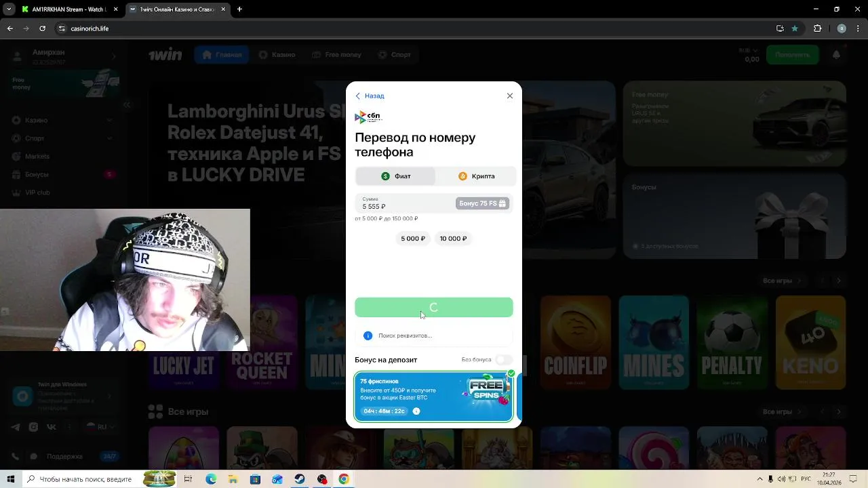This screenshot has height=488, width=868.
Task: Open info icon next to bonus timer
Action: click(x=416, y=411)
